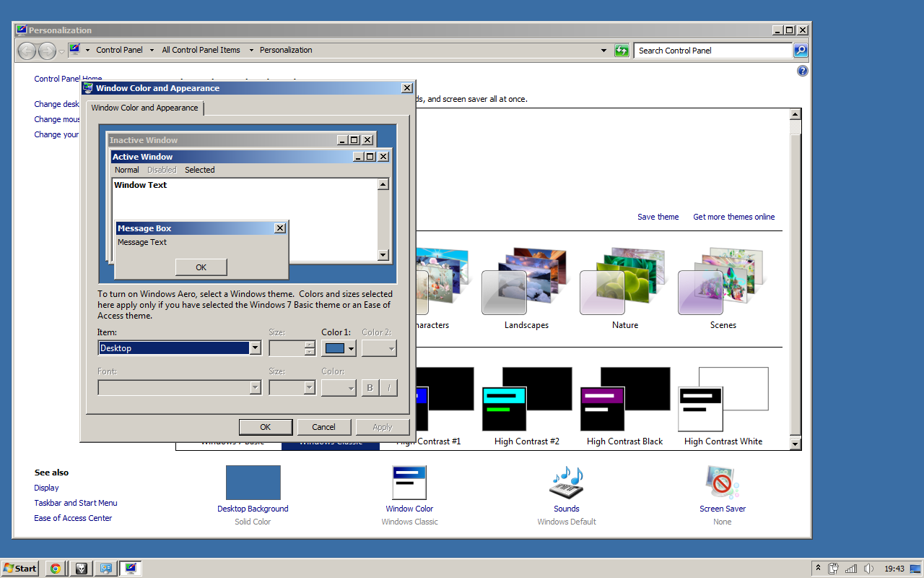924x578 pixels.
Task: Select the Landscapes theme
Action: 526,288
